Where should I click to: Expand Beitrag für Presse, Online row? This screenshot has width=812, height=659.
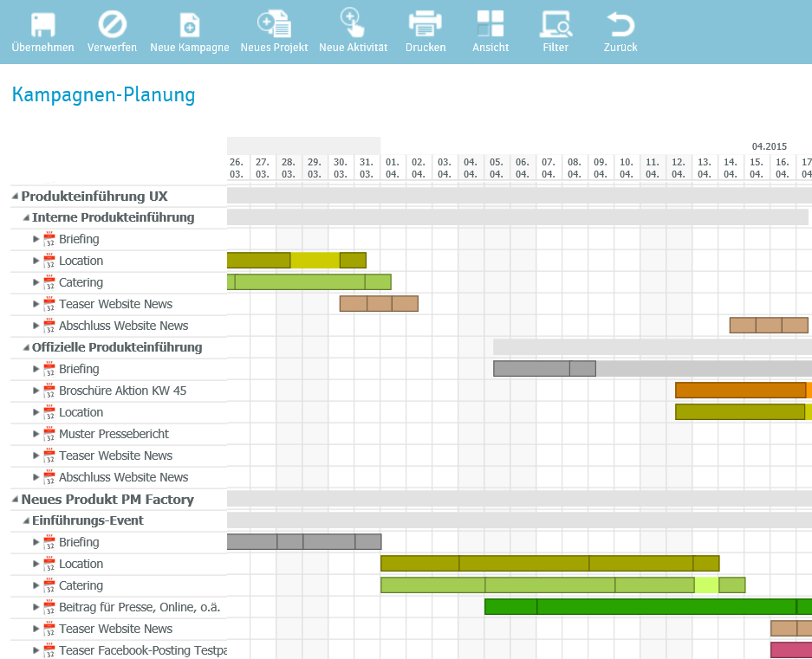click(x=36, y=607)
